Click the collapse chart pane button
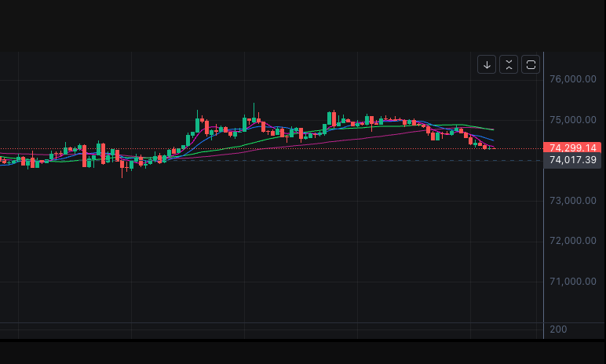Viewport: 606px width, 364px height. coord(509,64)
